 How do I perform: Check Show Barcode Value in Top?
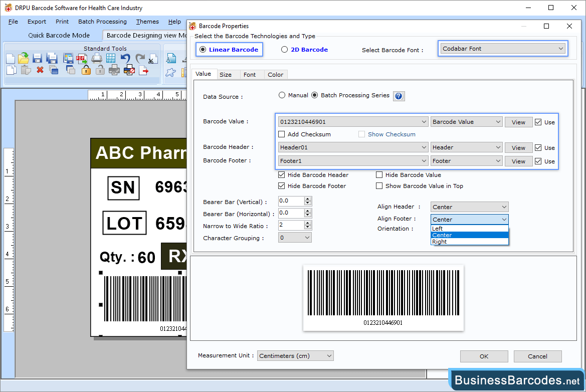(x=379, y=186)
